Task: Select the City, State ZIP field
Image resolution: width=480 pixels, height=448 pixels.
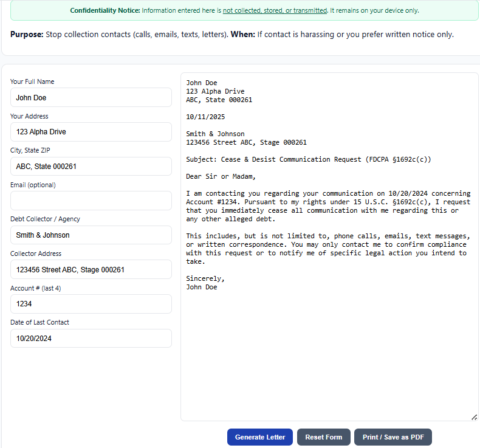Action: tap(91, 166)
